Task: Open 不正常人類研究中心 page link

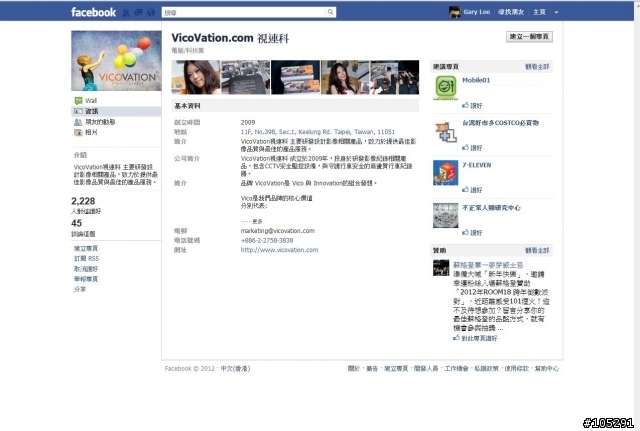Action: pos(491,208)
